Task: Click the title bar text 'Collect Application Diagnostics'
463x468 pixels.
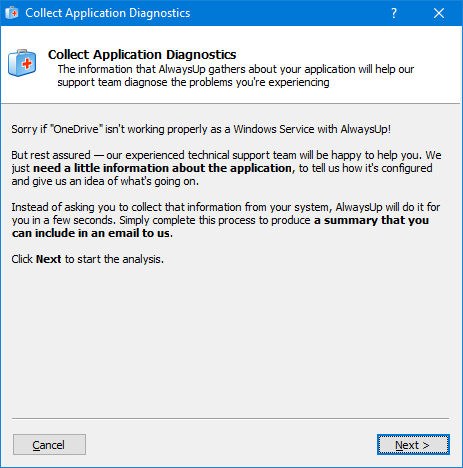Action: [x=108, y=13]
